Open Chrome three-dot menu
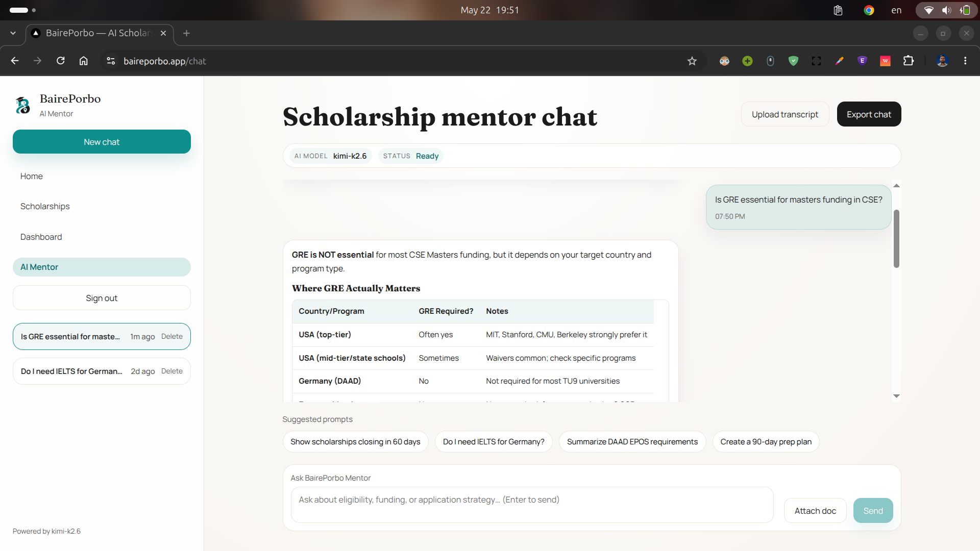The image size is (980, 551). (x=965, y=61)
